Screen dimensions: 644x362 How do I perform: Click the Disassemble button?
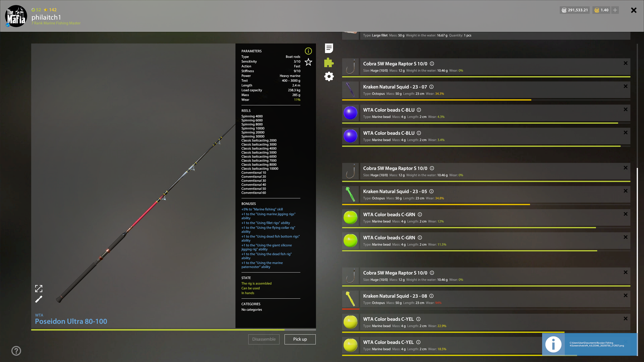tap(264, 339)
